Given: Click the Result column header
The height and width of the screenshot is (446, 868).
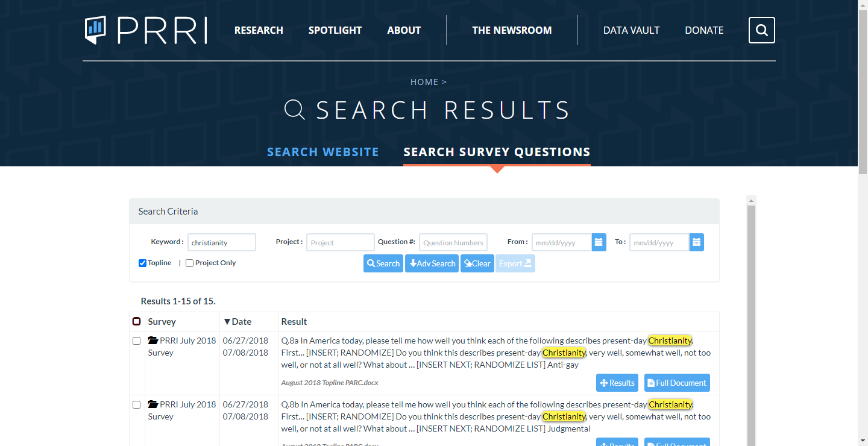Looking at the screenshot, I should pyautogui.click(x=294, y=321).
